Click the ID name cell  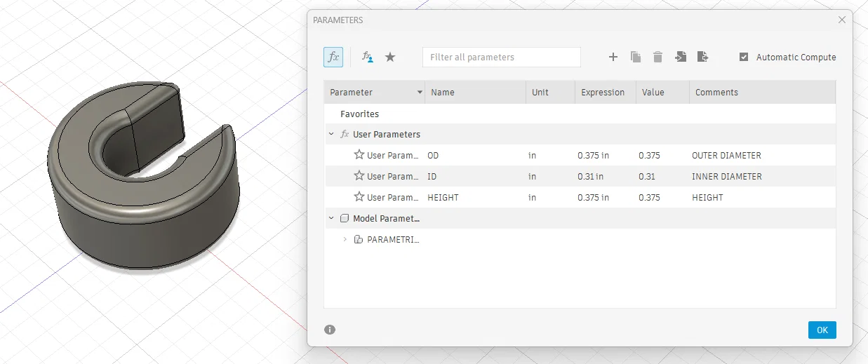(x=475, y=176)
